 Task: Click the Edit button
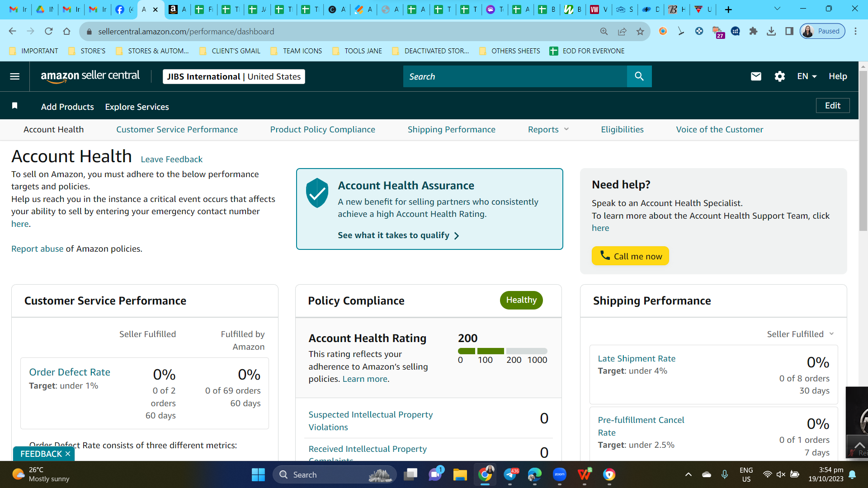pyautogui.click(x=833, y=105)
